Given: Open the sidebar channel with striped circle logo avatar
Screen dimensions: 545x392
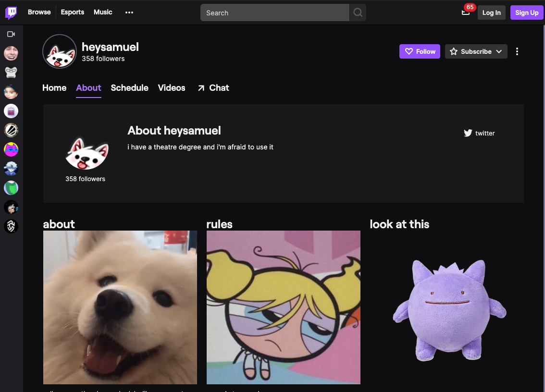Looking at the screenshot, I should coord(11,130).
